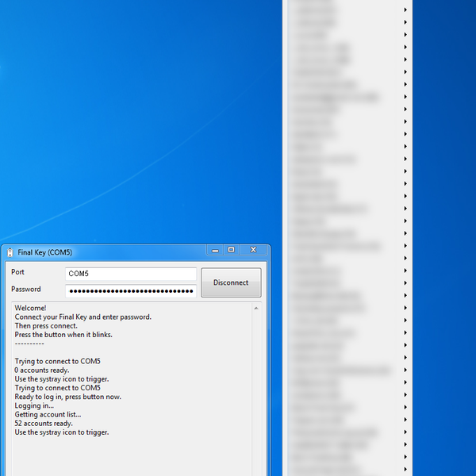Click into the masked Password field
Viewport: 476px width, 476px height.
131,291
